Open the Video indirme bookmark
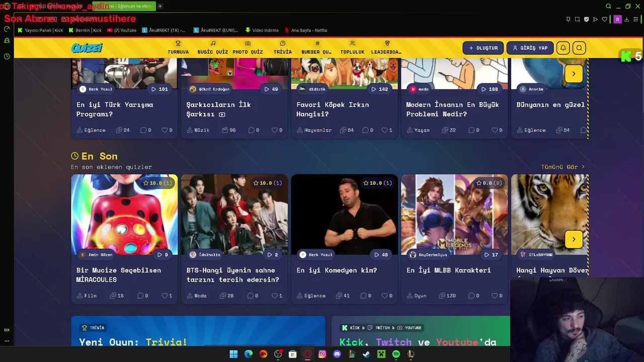This screenshot has width=644, height=362. (x=262, y=30)
